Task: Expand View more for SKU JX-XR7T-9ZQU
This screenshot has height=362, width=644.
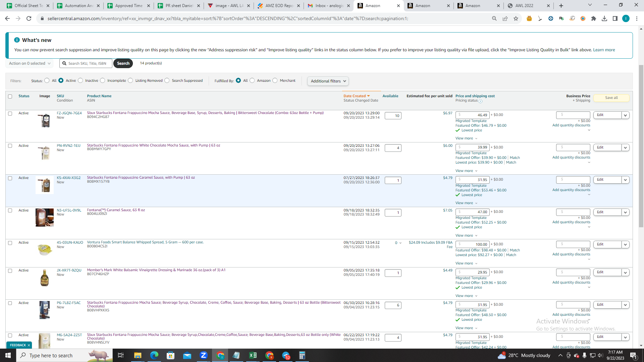Action: click(466, 296)
